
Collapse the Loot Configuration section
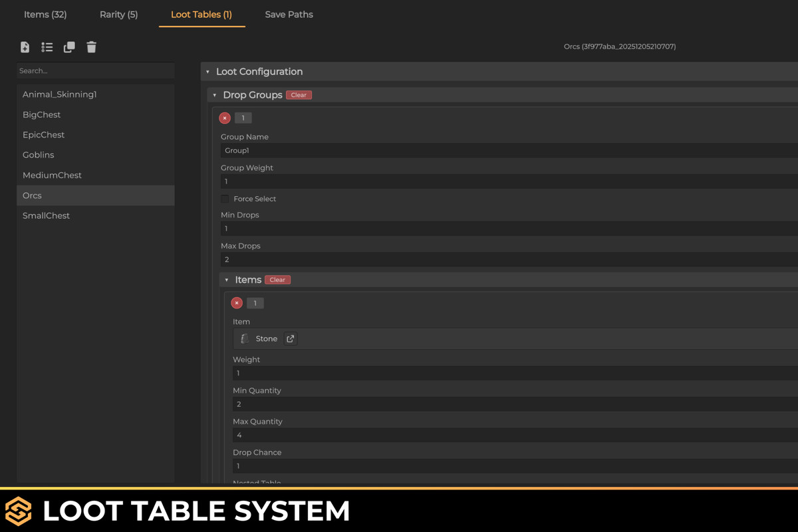207,71
